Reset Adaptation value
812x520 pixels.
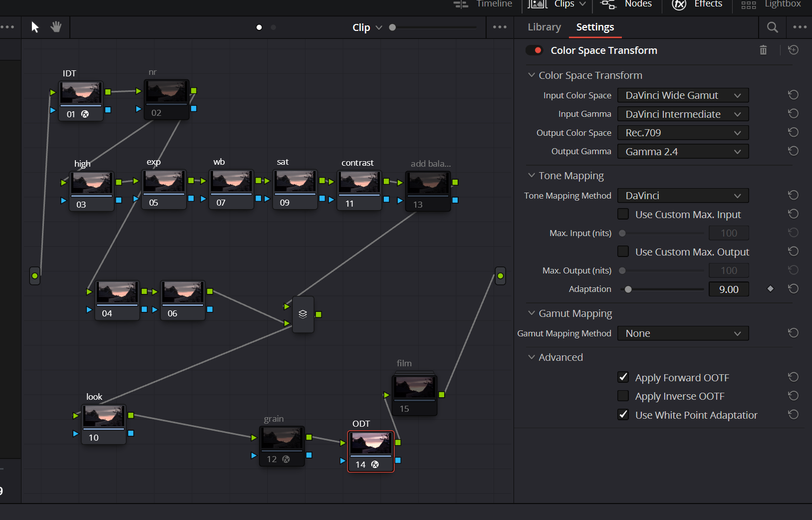793,289
